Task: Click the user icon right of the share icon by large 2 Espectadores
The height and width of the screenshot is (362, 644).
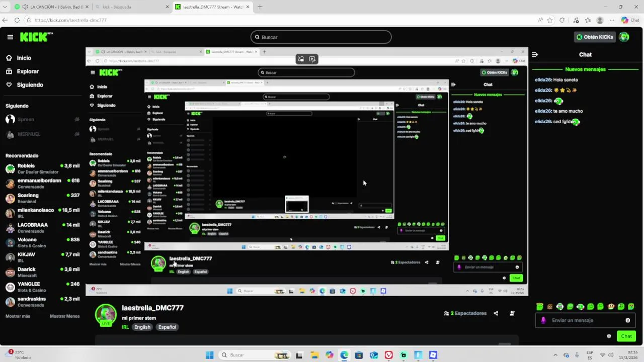Action: pyautogui.click(x=512, y=313)
